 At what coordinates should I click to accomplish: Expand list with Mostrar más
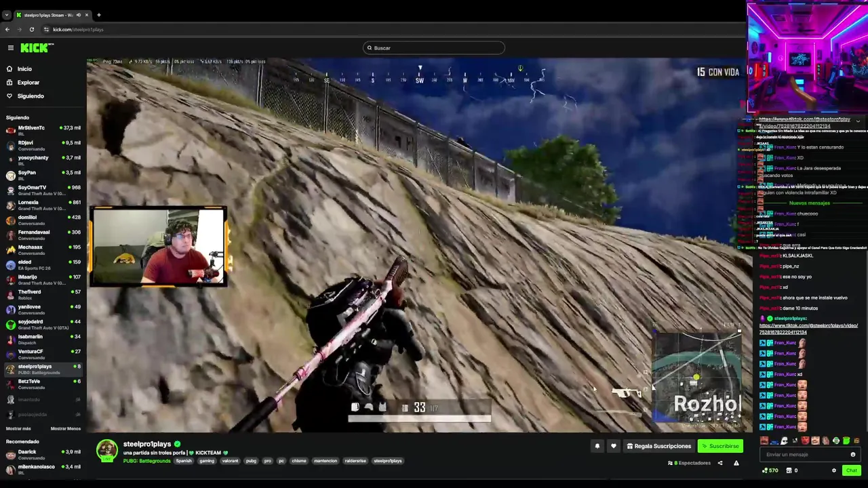pos(18,428)
